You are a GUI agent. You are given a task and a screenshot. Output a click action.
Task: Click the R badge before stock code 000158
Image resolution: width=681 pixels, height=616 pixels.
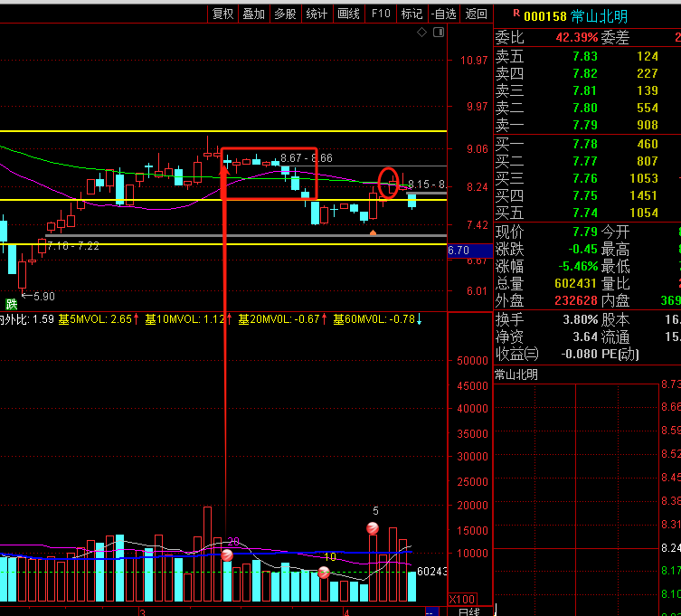[516, 14]
